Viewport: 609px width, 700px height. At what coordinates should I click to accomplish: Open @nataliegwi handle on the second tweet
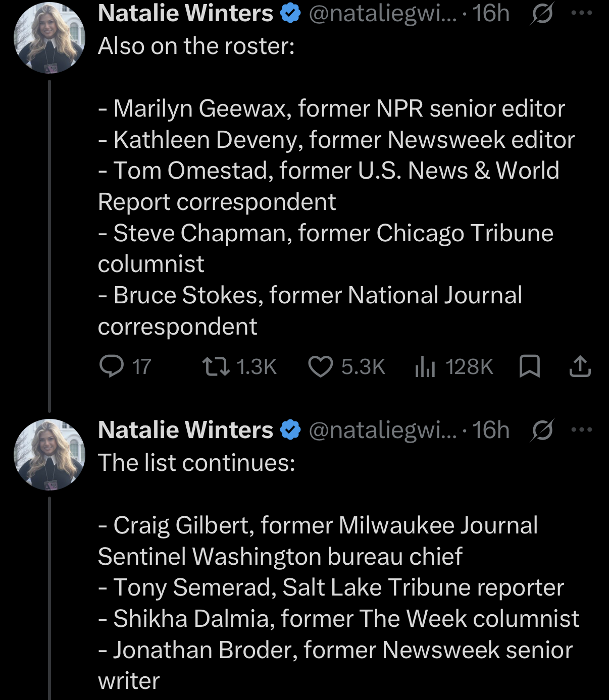click(382, 430)
